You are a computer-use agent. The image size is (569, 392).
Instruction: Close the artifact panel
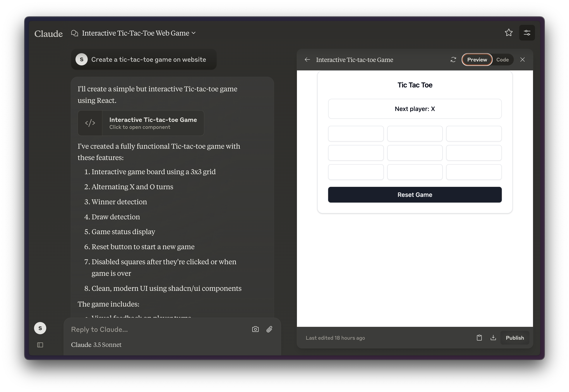[x=522, y=60]
